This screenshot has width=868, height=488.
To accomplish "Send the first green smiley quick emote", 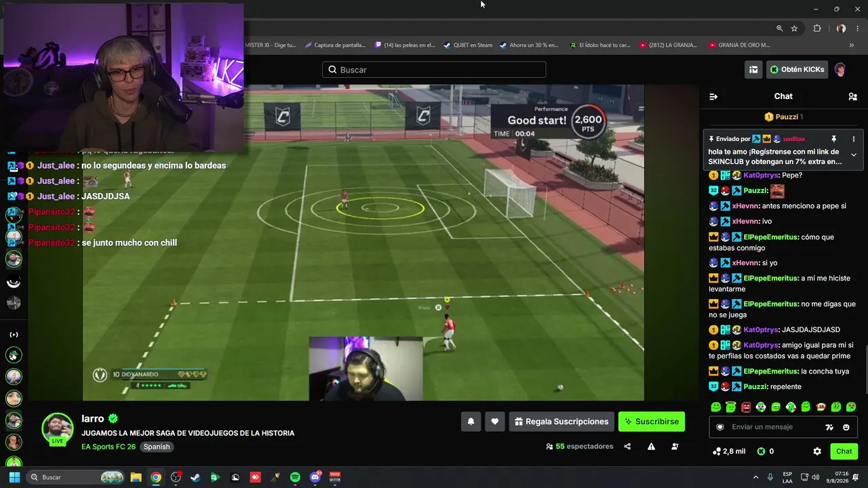I will [x=715, y=407].
